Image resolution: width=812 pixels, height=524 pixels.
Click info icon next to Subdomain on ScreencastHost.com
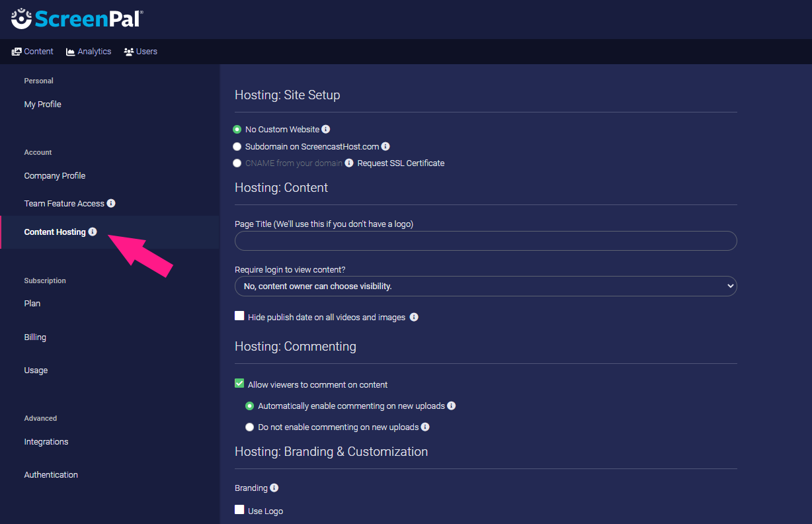[x=386, y=146]
